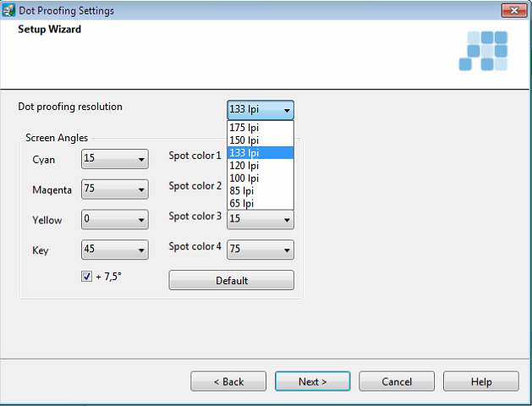Viewport: 532px width, 406px height.
Task: Cancel the setup wizard
Action: [x=397, y=381]
